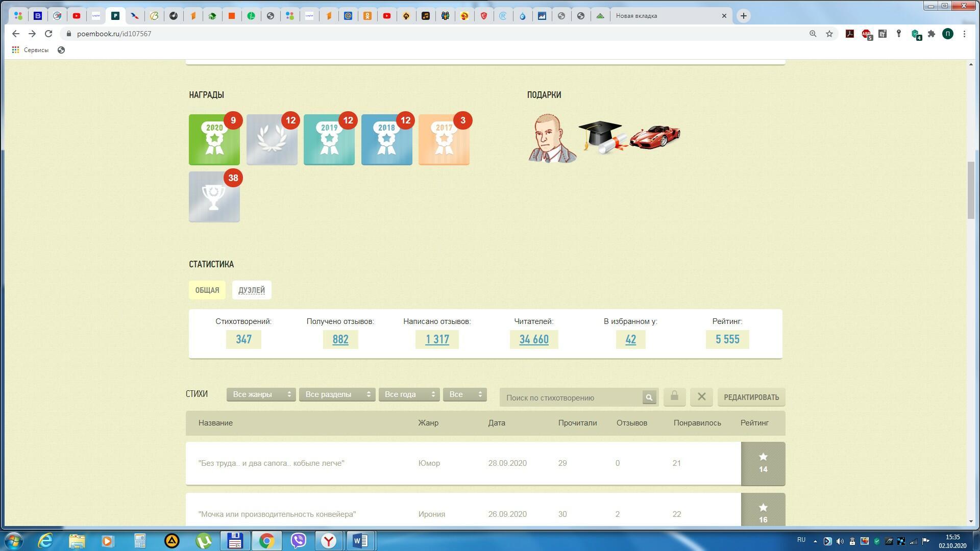Viewport: 980px width, 551px height.
Task: Expand the "Все года" year filter
Action: [409, 394]
